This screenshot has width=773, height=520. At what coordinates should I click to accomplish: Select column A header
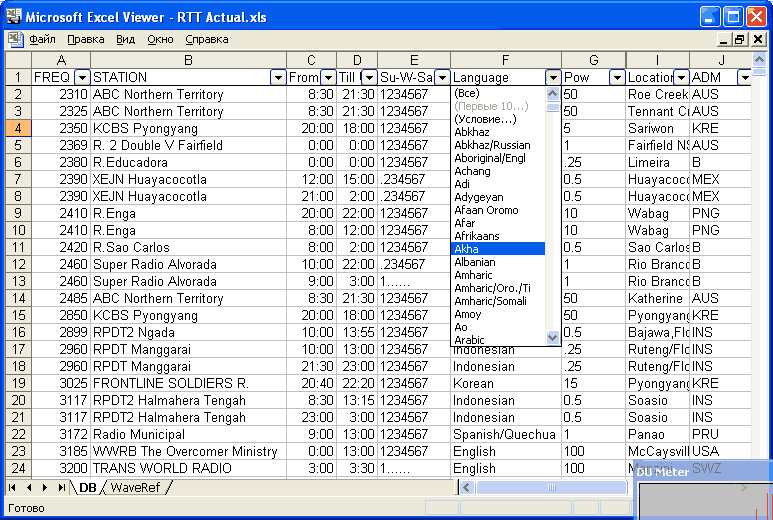tap(61, 60)
